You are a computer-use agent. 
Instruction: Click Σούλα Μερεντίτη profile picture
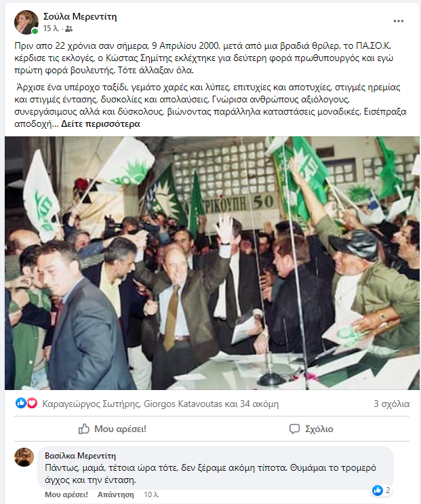pos(26,22)
